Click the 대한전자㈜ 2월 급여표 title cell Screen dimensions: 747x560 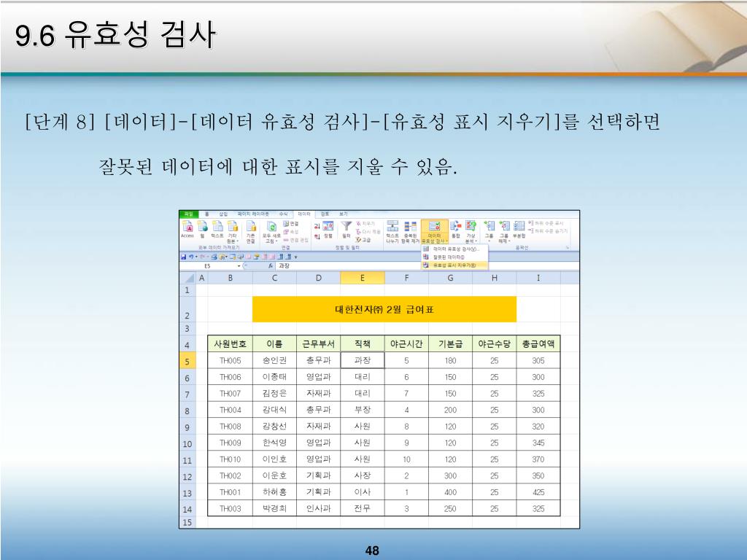384,309
